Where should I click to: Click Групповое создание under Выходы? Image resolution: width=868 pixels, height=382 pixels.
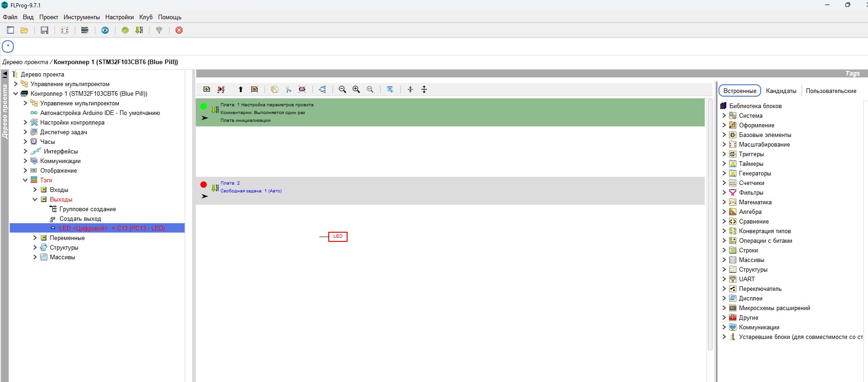88,209
